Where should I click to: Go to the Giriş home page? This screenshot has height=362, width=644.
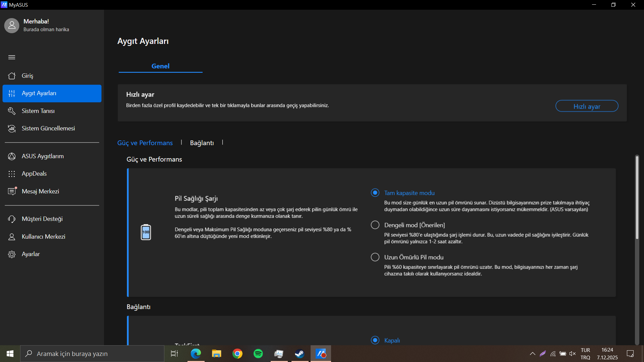click(52, 76)
